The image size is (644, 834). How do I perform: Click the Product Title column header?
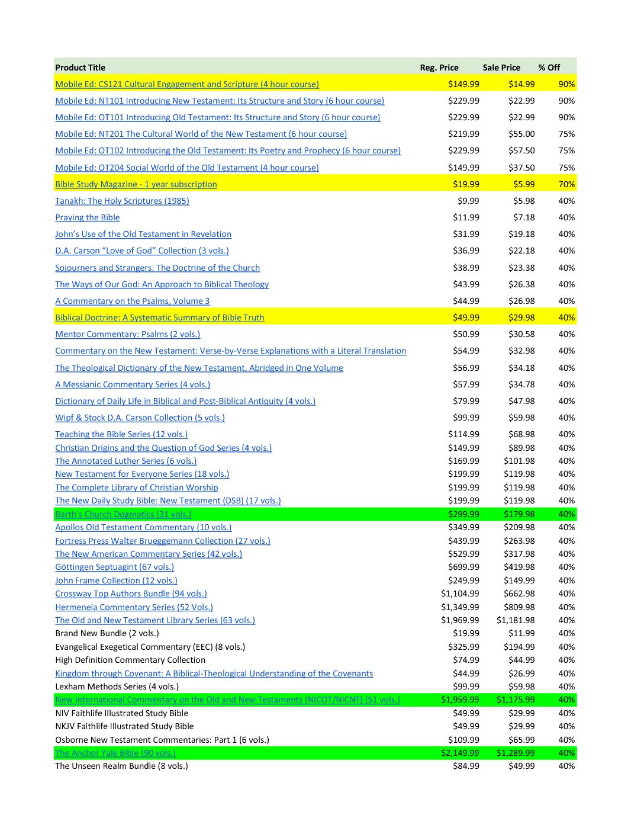click(x=80, y=68)
